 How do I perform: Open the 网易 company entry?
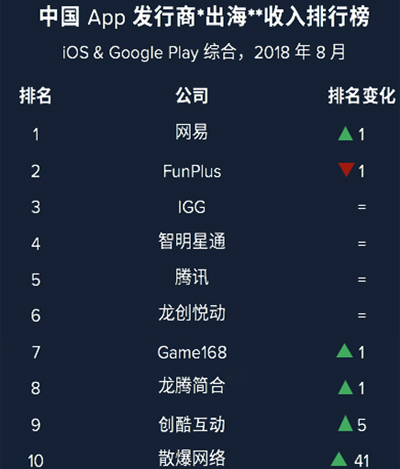tap(192, 132)
